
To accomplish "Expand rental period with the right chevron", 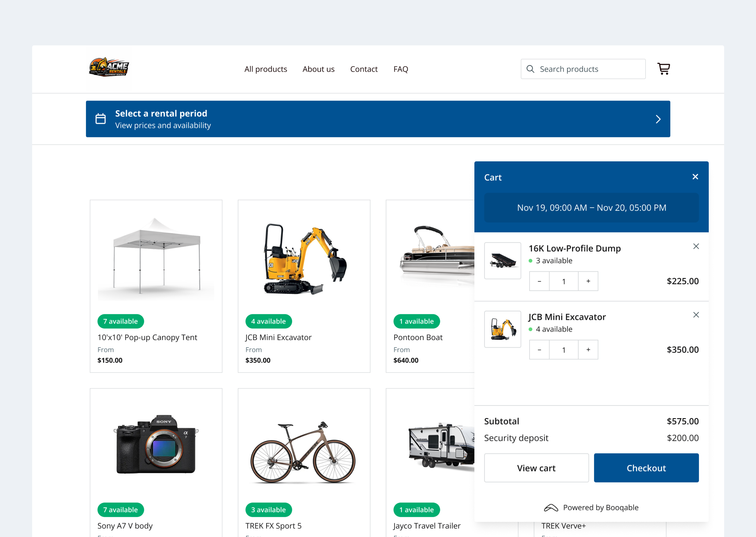I will tap(658, 119).
